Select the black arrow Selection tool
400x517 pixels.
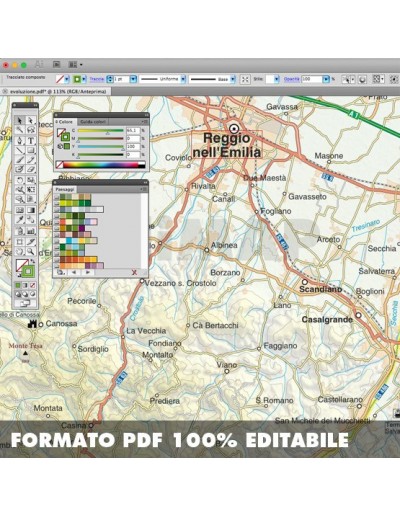pos(20,120)
